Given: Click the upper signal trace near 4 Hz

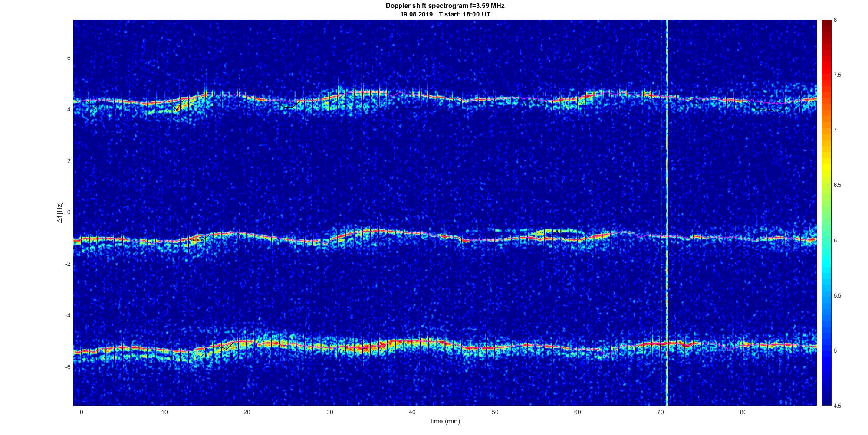Looking at the screenshot, I should (445, 99).
